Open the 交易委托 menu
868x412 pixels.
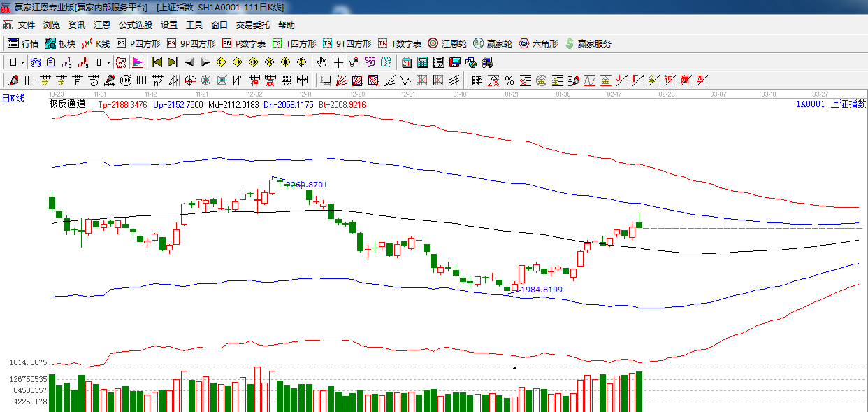[252, 25]
